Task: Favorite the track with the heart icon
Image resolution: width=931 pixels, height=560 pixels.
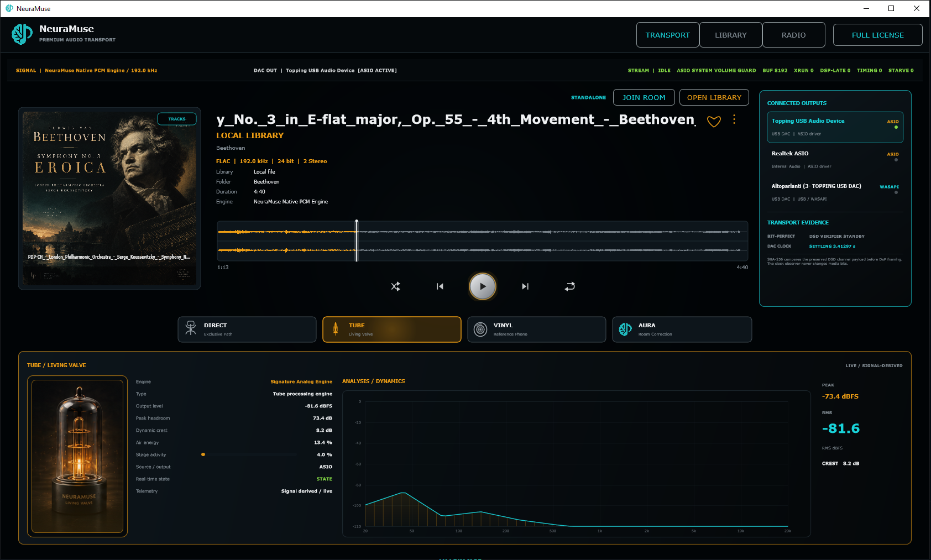Action: (x=714, y=122)
